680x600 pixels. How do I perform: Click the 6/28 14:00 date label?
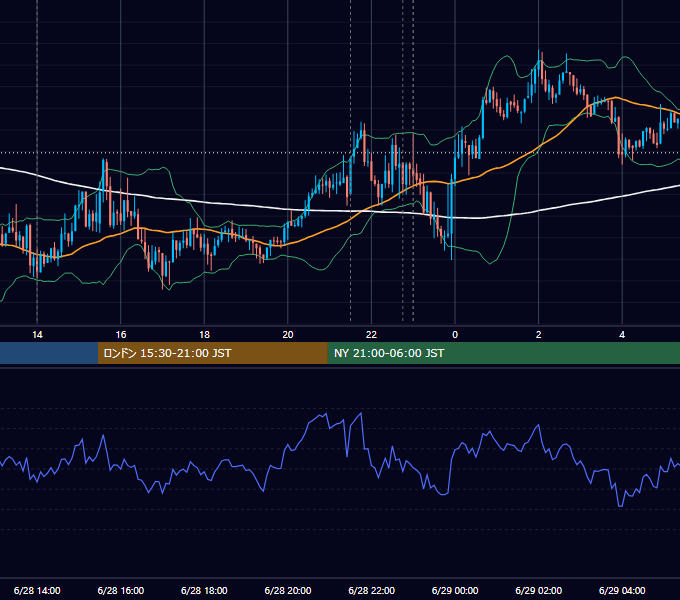coord(37,590)
